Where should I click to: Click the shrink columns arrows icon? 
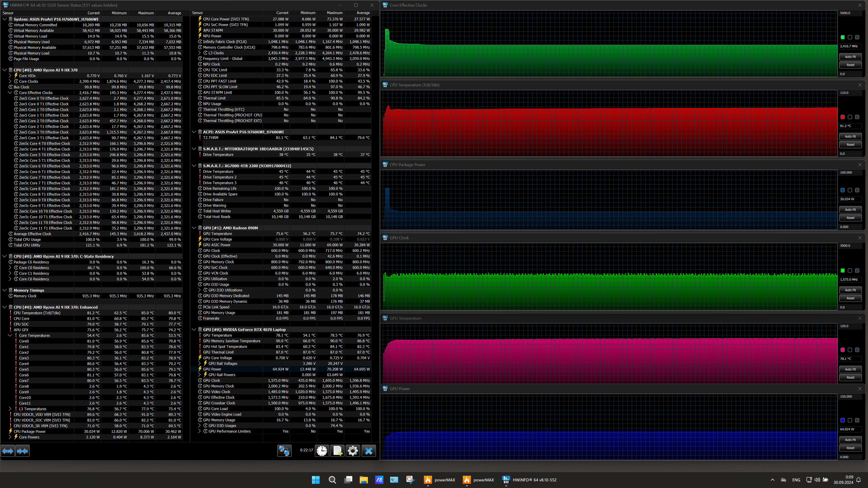click(23, 451)
